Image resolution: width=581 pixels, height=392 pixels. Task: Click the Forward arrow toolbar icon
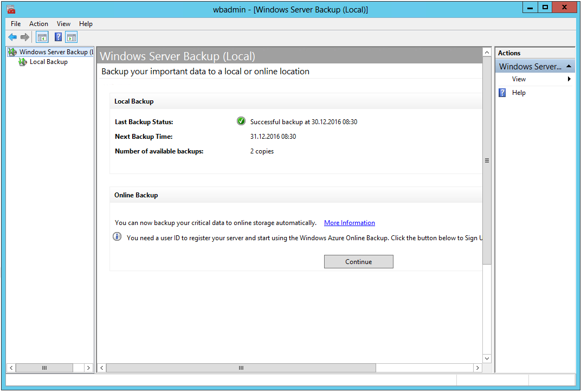coord(25,37)
